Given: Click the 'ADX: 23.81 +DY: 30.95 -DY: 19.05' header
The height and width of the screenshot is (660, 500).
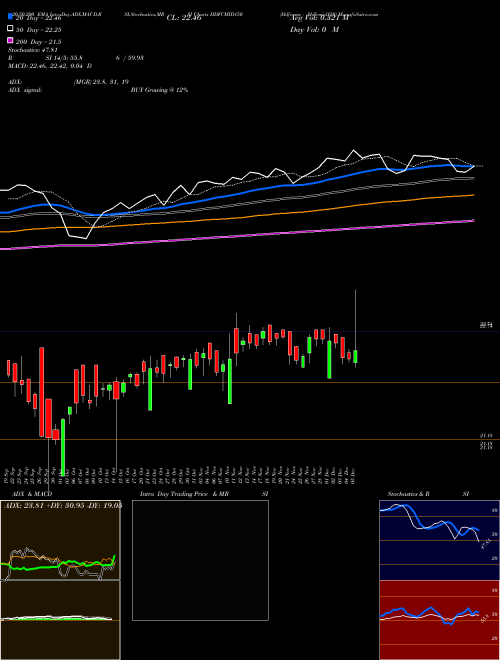Looking at the screenshot, I should 63,506.
